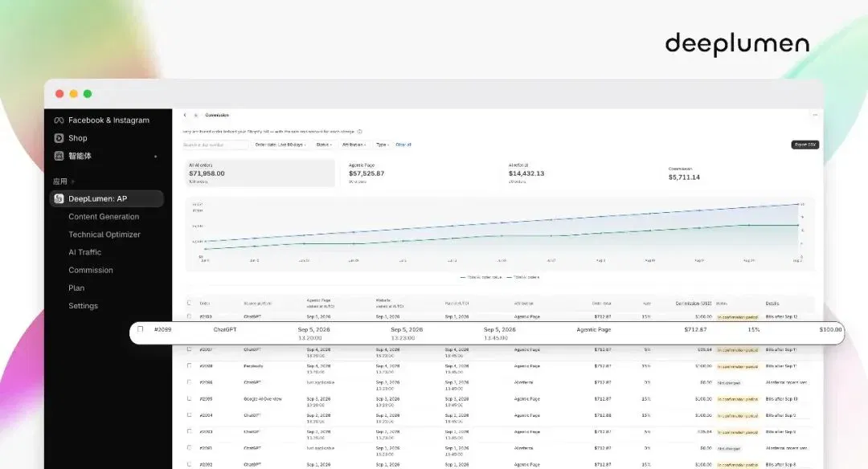Click the Perplexity source cell

click(253, 366)
